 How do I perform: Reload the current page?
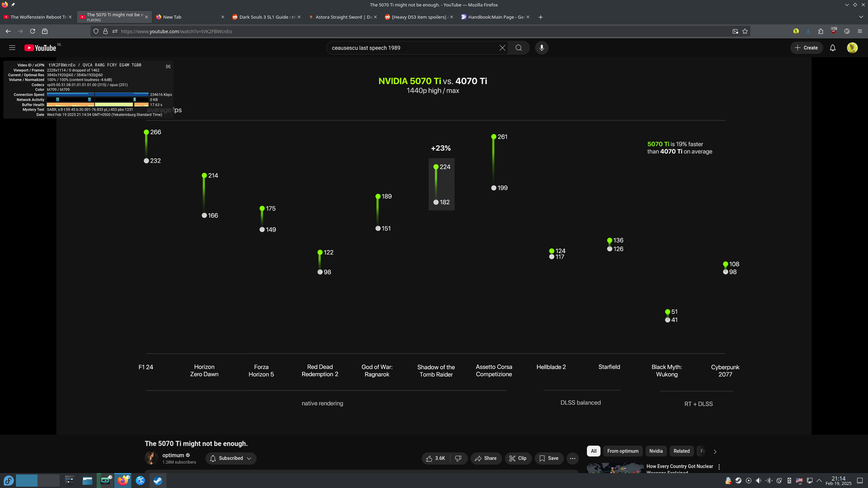tap(33, 31)
